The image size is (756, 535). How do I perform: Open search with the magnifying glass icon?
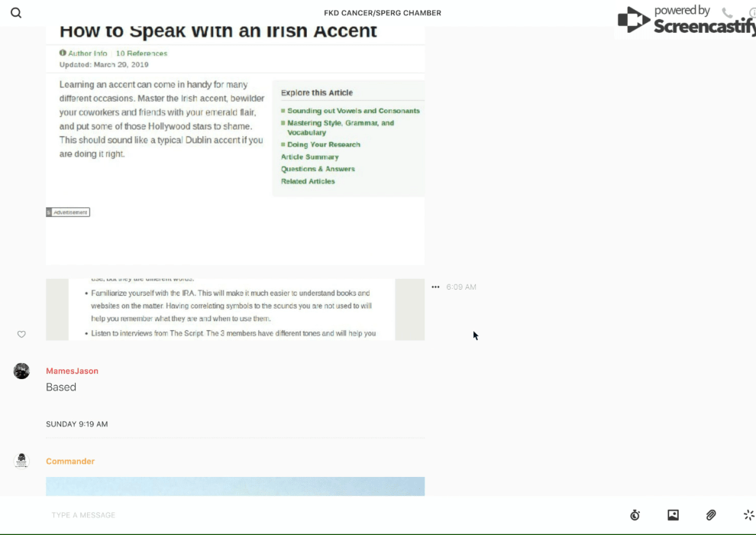16,13
